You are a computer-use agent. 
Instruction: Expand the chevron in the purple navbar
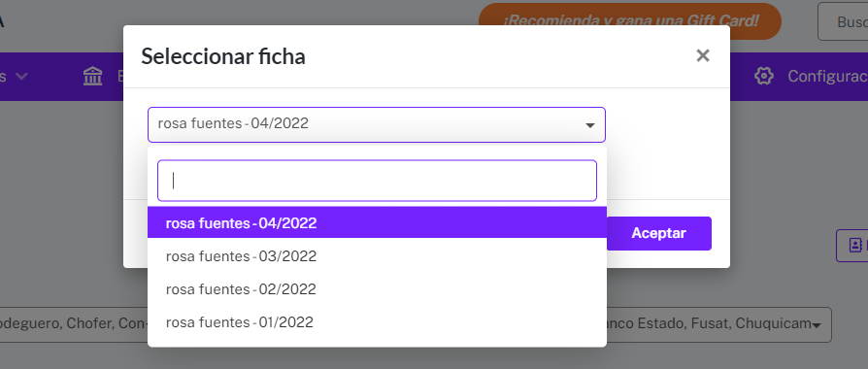pyautogui.click(x=21, y=77)
